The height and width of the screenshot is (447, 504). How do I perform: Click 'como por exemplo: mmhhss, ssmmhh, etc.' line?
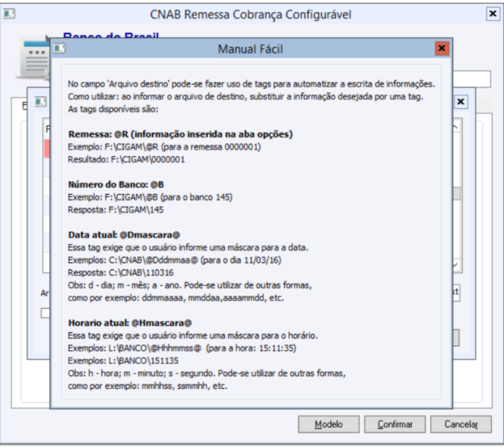coord(148,386)
